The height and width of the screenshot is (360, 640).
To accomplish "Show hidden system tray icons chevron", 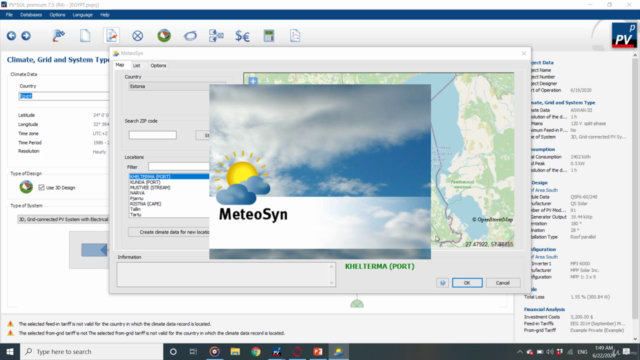I will (x=520, y=352).
